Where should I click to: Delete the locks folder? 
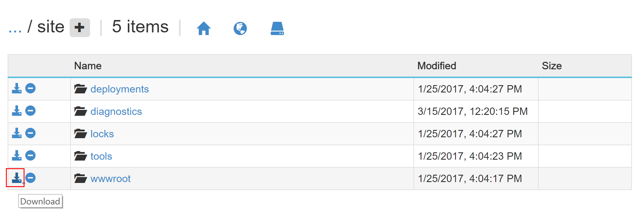coord(30,133)
